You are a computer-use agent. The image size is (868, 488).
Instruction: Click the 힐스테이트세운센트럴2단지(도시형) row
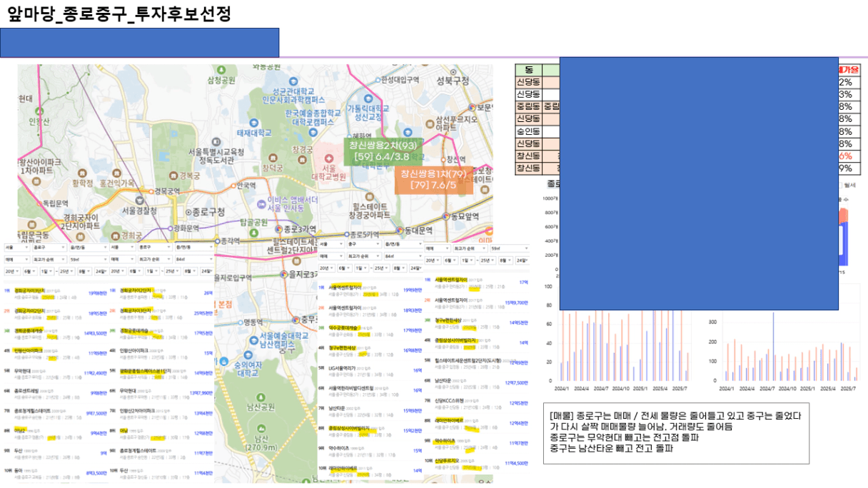click(476, 362)
